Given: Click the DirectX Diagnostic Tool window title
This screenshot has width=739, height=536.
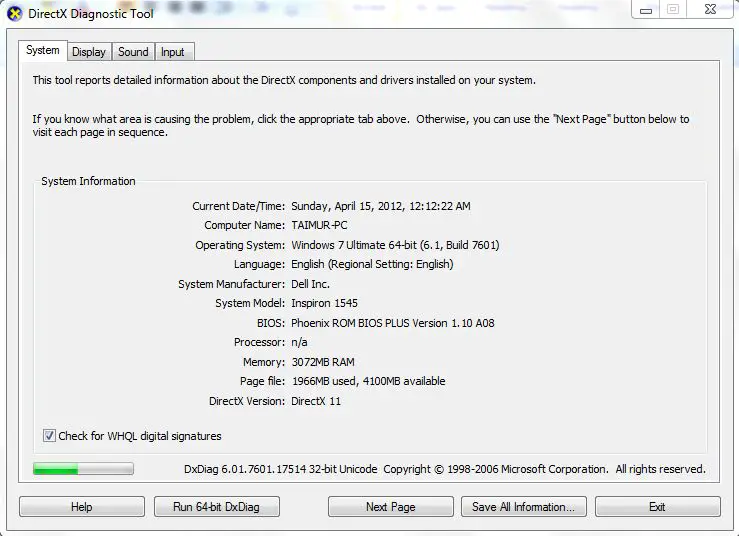Looking at the screenshot, I should coord(91,14).
